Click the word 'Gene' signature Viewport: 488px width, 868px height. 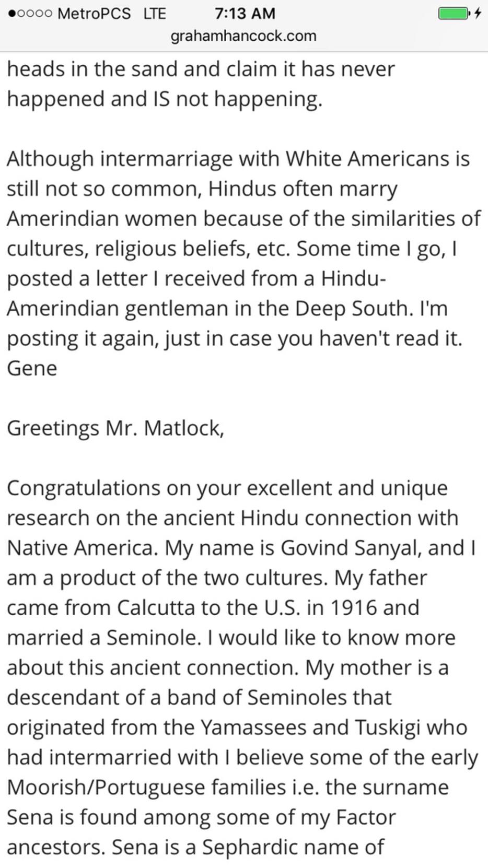click(x=32, y=368)
